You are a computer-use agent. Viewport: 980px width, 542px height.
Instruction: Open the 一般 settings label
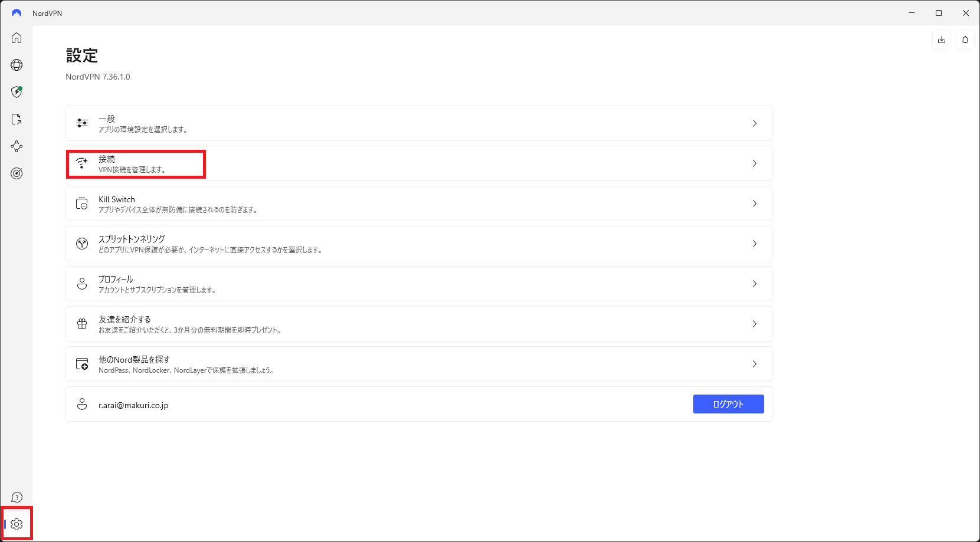click(x=107, y=119)
